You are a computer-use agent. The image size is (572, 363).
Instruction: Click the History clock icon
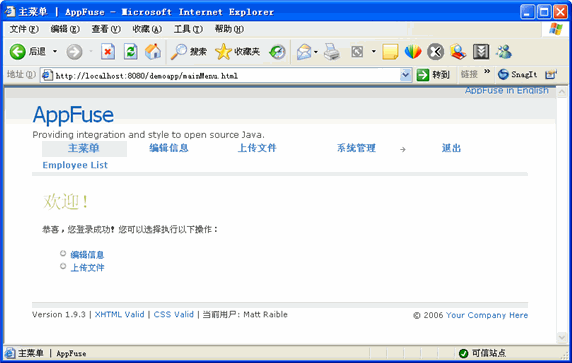point(277,52)
